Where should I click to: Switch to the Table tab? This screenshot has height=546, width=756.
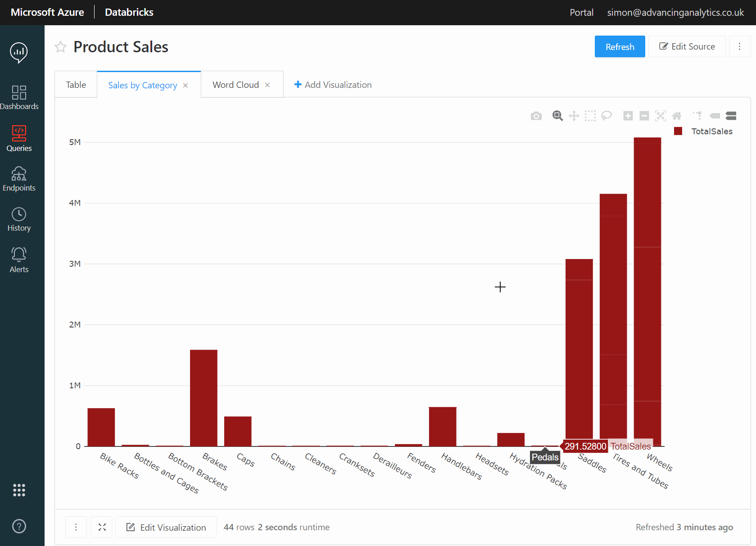click(76, 84)
